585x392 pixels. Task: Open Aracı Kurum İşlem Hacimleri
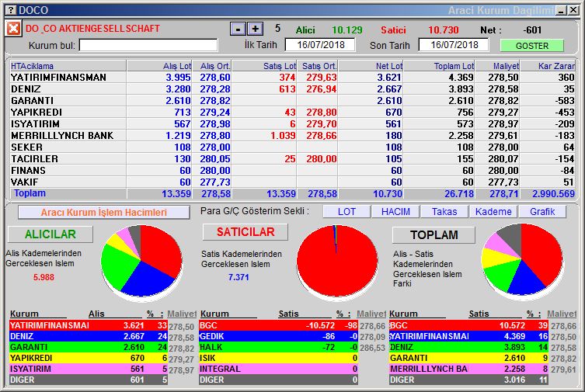[104, 213]
